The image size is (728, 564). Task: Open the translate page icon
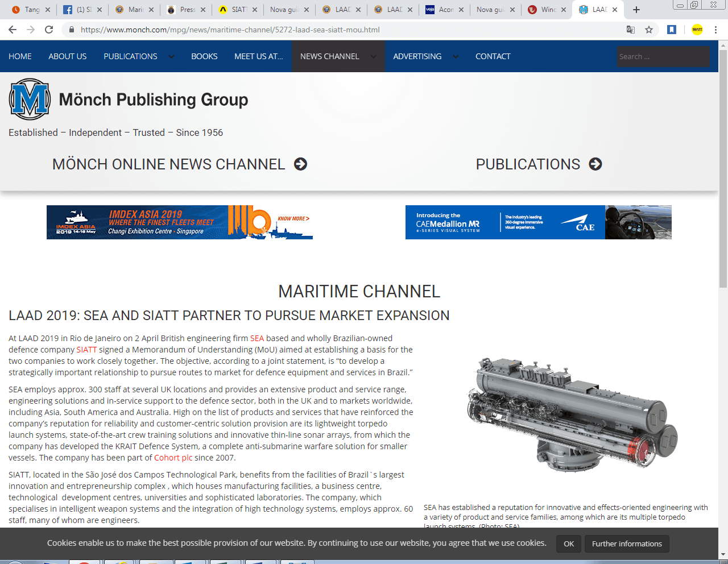pos(631,30)
